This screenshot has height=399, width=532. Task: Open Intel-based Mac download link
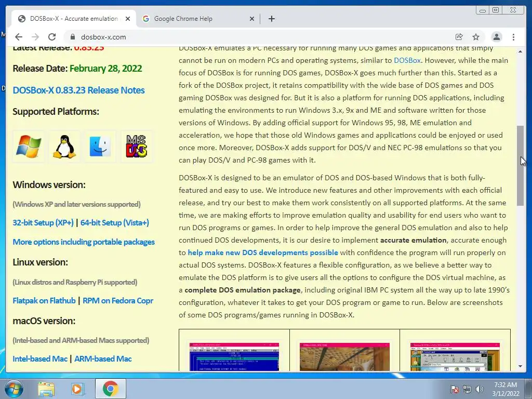(40, 358)
